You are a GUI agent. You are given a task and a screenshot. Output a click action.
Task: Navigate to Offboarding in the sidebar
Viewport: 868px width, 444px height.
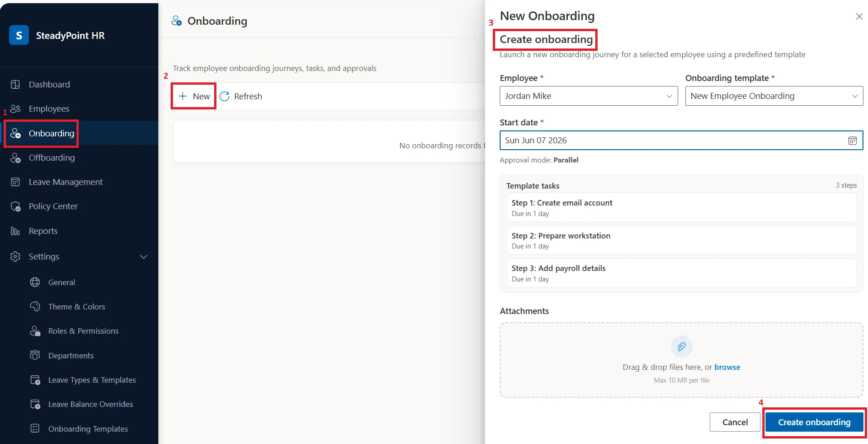pyautogui.click(x=79, y=157)
